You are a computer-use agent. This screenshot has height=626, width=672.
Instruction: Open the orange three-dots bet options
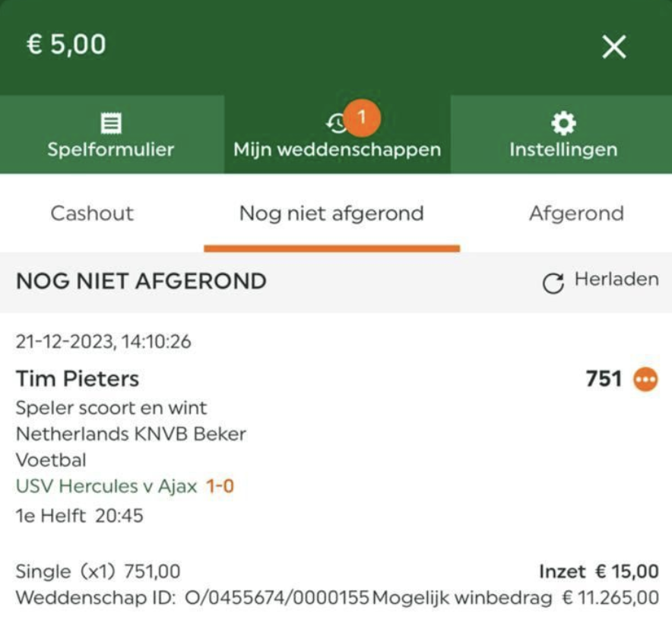[645, 378]
